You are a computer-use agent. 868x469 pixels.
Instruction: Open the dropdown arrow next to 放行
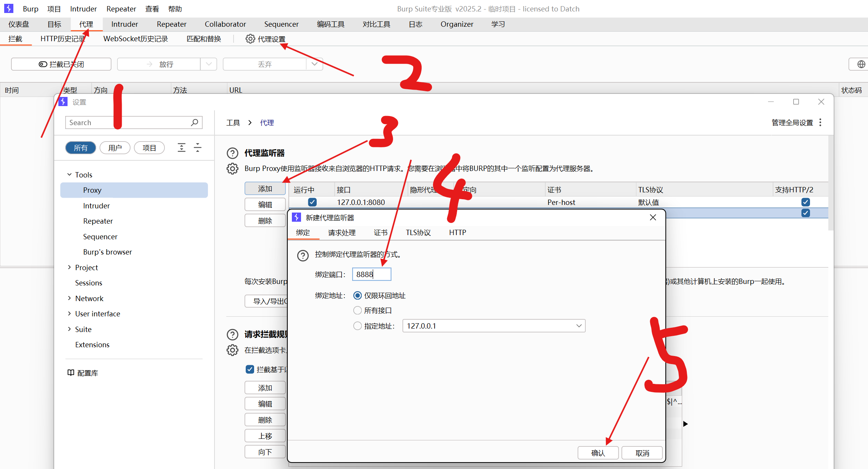pos(209,64)
